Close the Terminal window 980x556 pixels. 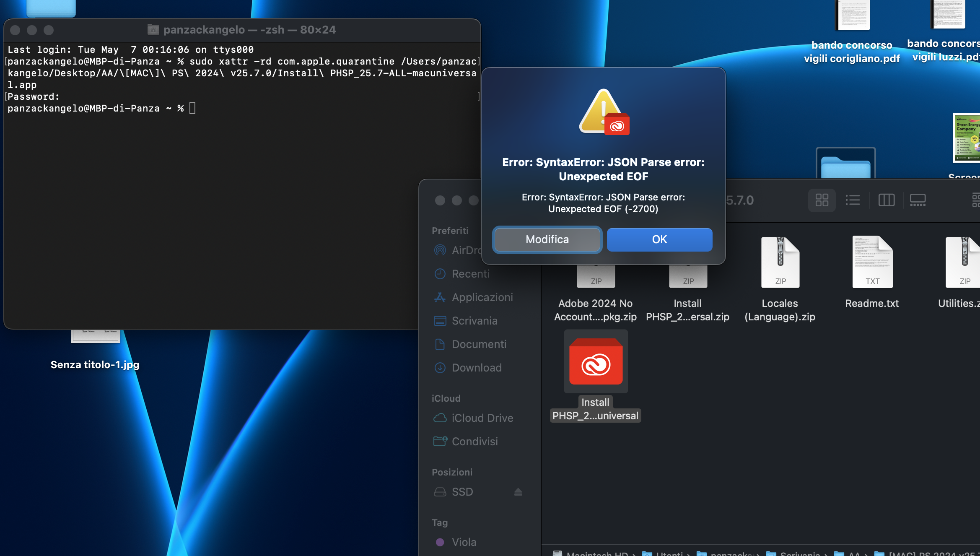pos(15,30)
